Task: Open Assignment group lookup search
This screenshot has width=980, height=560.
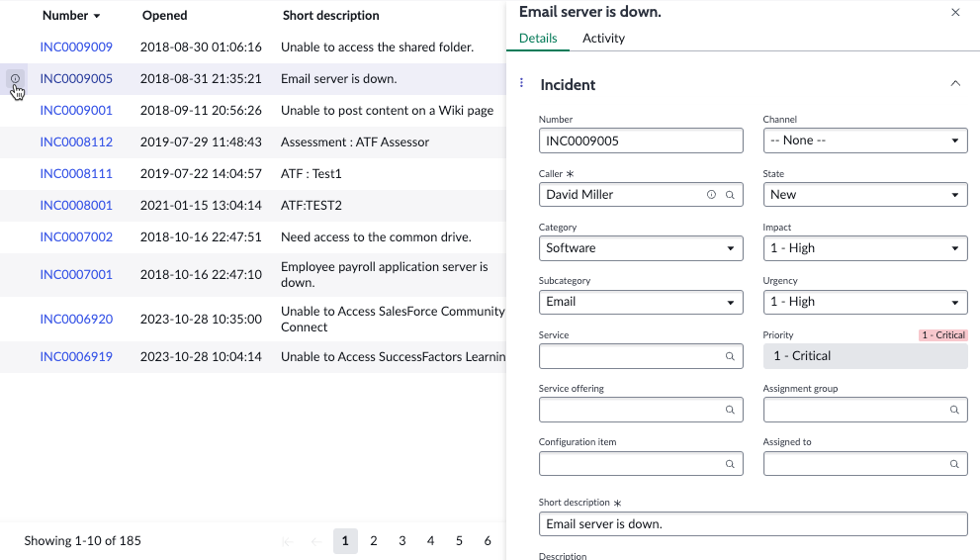Action: pyautogui.click(x=954, y=410)
